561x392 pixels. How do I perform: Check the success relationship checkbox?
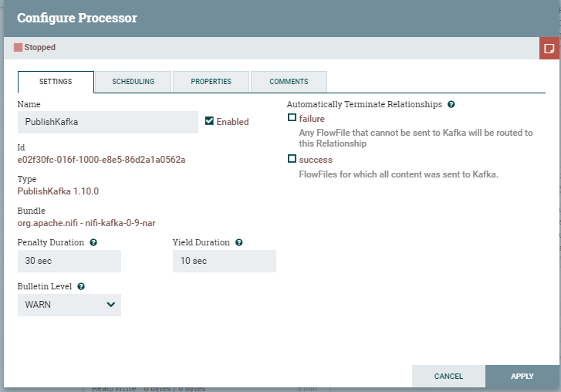point(292,159)
